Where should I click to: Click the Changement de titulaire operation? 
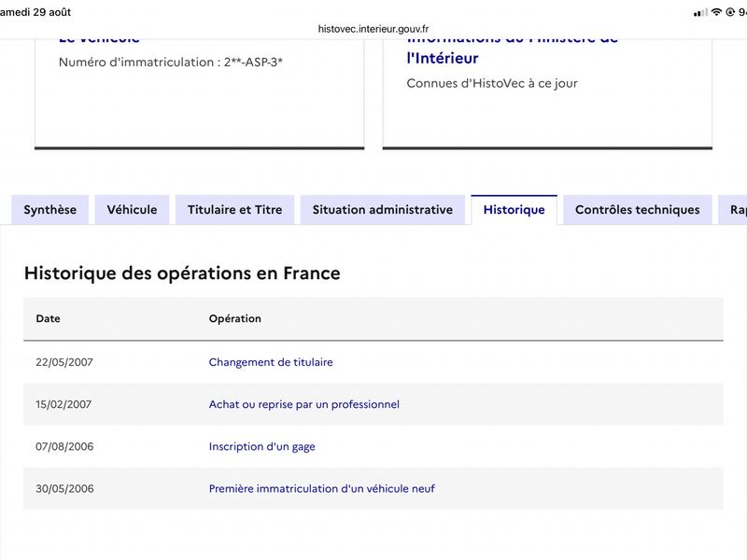[271, 362]
